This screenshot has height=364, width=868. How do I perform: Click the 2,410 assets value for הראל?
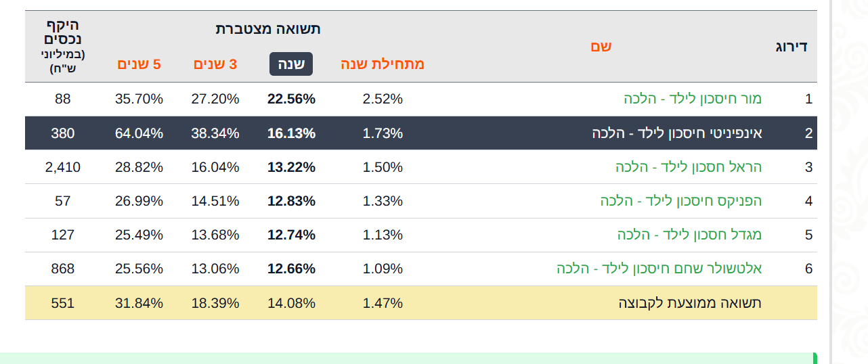pyautogui.click(x=63, y=167)
